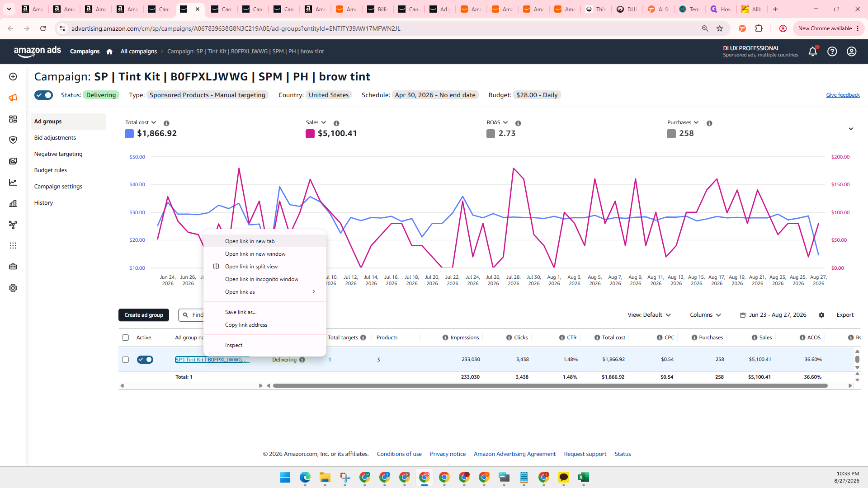This screenshot has height=488, width=868.
Task: Open the View: Default dropdown
Action: [649, 315]
